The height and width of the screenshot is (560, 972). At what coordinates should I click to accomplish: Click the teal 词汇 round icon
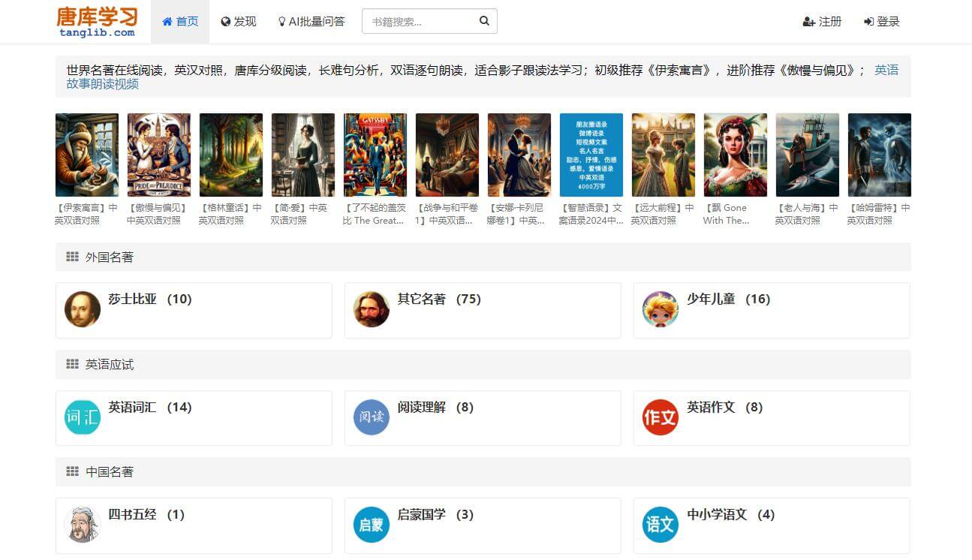83,417
